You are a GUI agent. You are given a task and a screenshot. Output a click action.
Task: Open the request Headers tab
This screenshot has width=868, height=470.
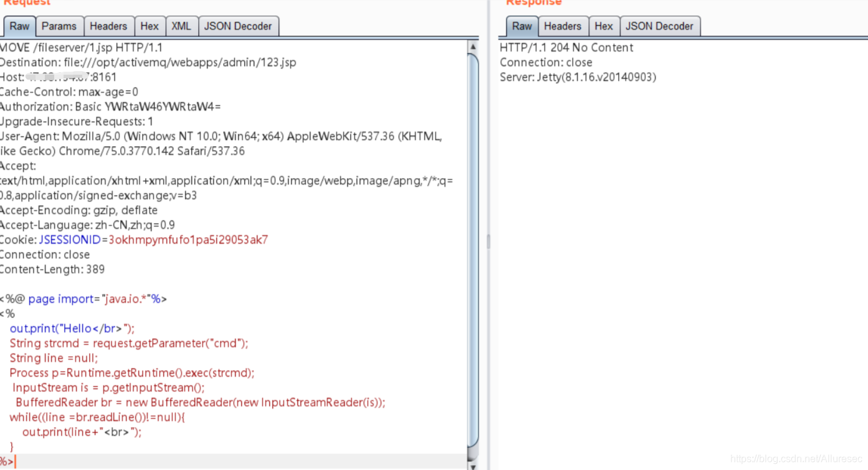click(x=108, y=26)
